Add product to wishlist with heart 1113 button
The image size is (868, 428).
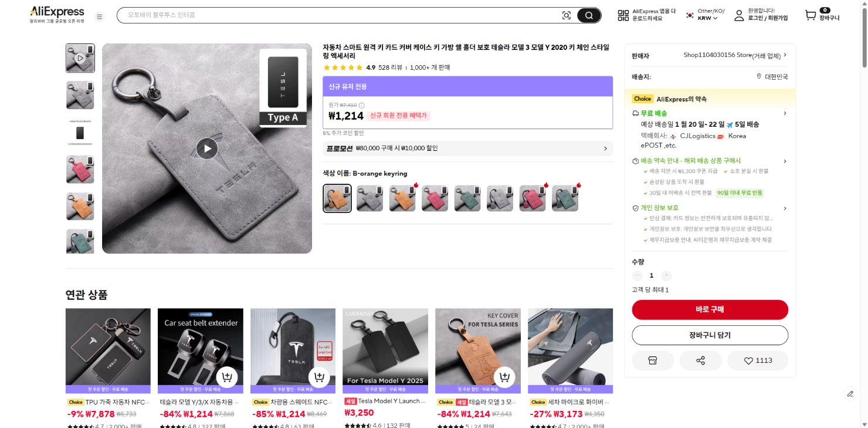click(x=758, y=360)
